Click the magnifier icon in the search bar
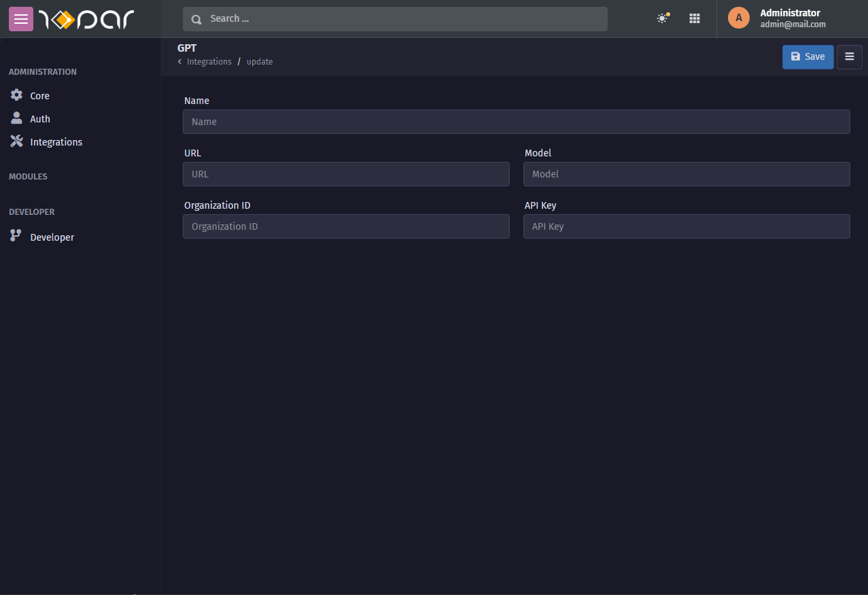This screenshot has width=868, height=595. click(196, 19)
